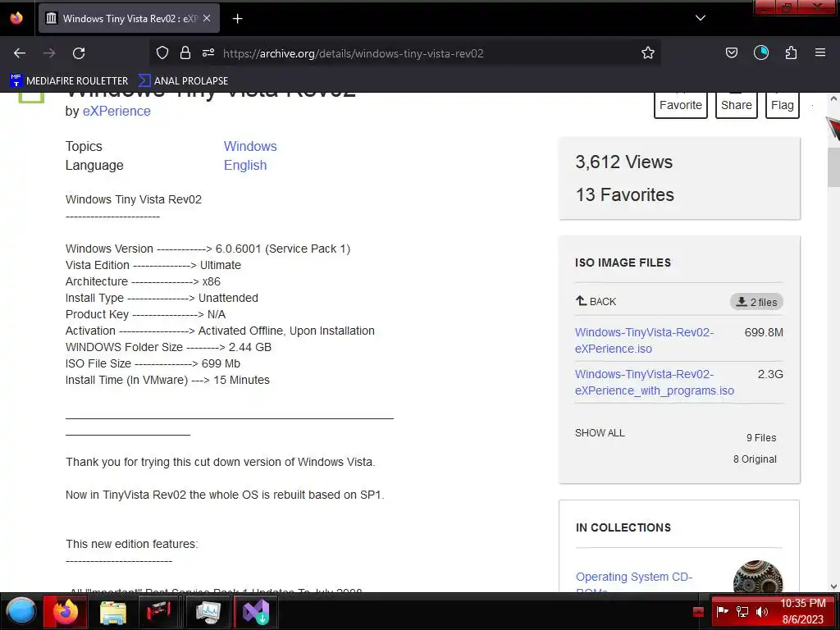This screenshot has height=630, width=840.
Task: Save page to Pocket
Action: pyautogui.click(x=731, y=52)
